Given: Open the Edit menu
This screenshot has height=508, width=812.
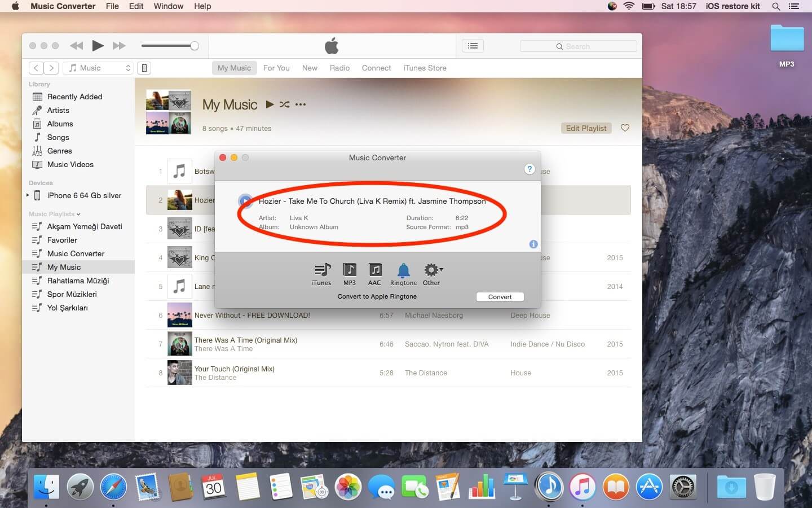Looking at the screenshot, I should 136,6.
